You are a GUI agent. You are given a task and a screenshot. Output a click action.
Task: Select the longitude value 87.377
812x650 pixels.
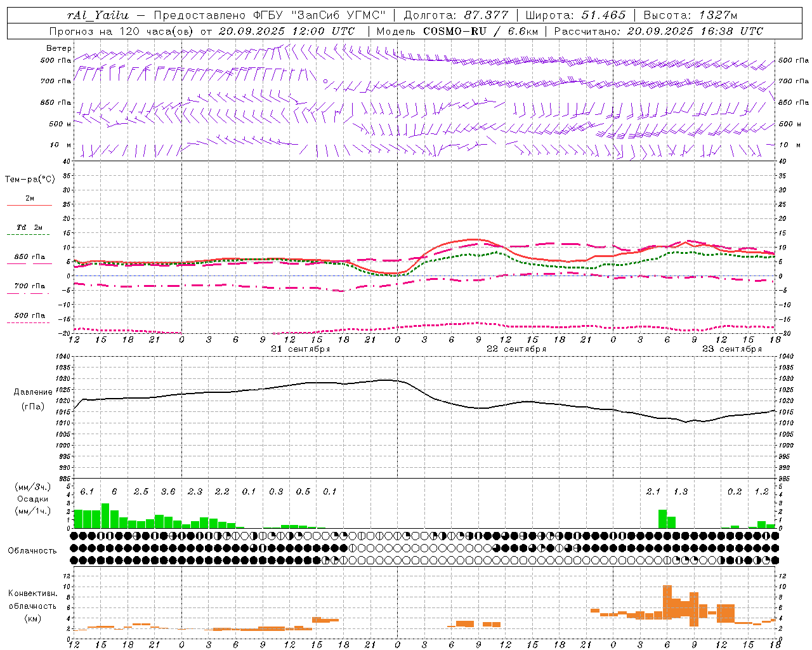point(487,15)
